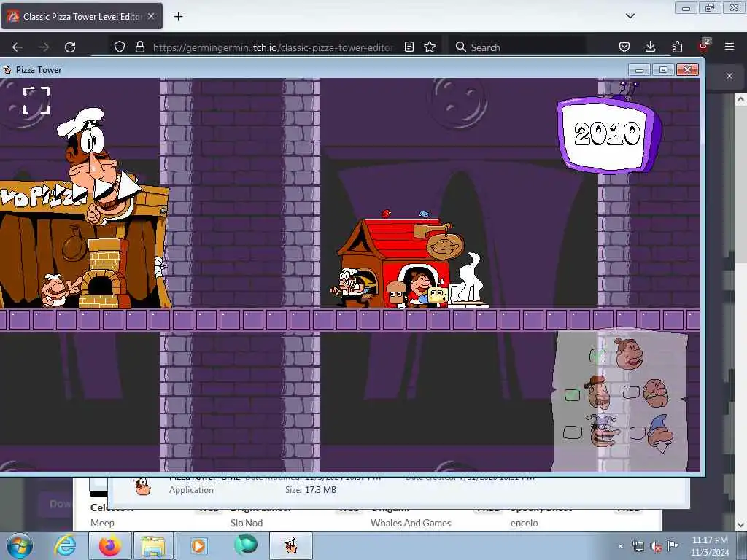Select the Classic Pizza Tower Level Editor tab
The height and width of the screenshot is (560, 747).
[82, 16]
